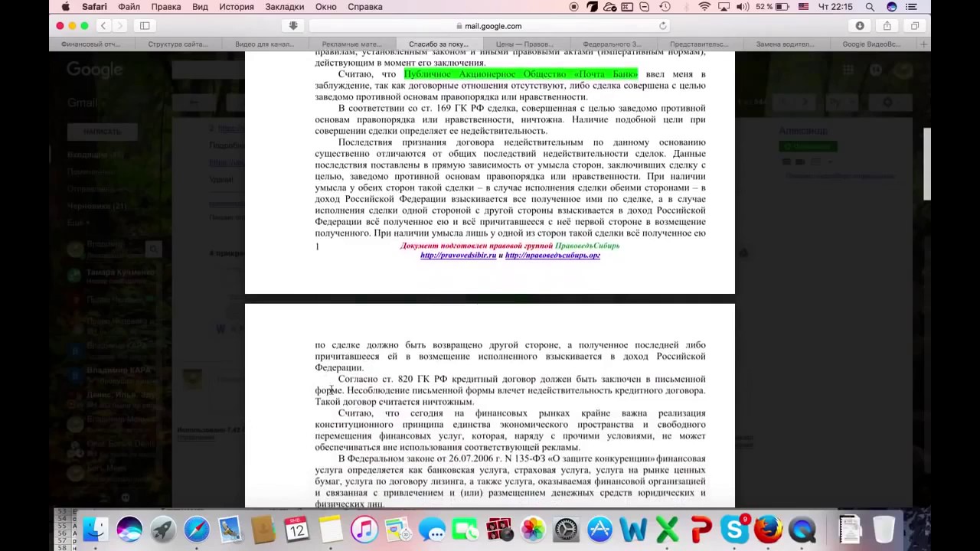980x551 pixels.
Task: Click the mail.google.com address bar
Action: (490, 26)
